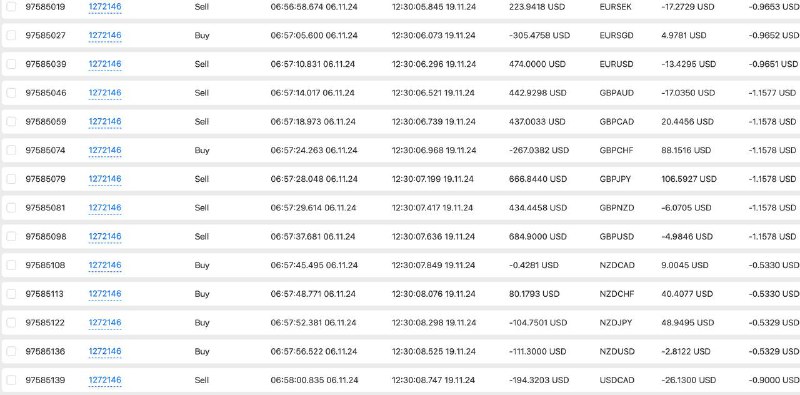Screen dimensions: 800x395
Task: Toggle checkbox next to order 97585046
Action: (x=11, y=93)
